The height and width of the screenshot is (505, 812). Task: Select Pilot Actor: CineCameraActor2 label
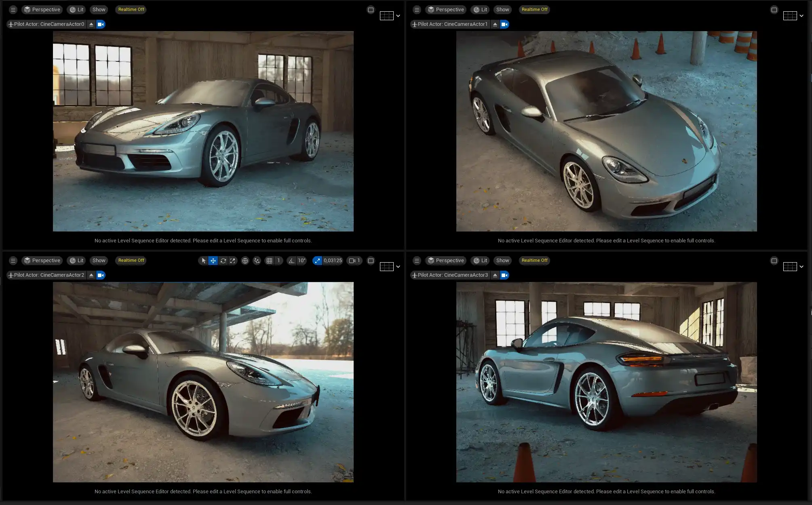(46, 275)
